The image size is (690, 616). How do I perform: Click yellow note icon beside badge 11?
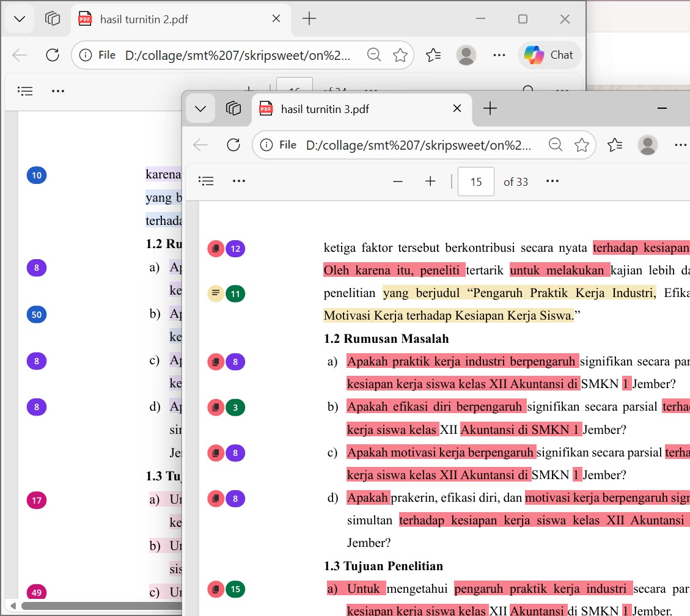pos(216,293)
